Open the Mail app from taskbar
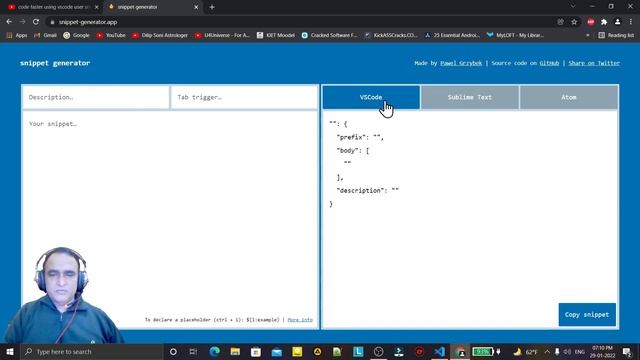The image size is (640, 360). click(276, 351)
